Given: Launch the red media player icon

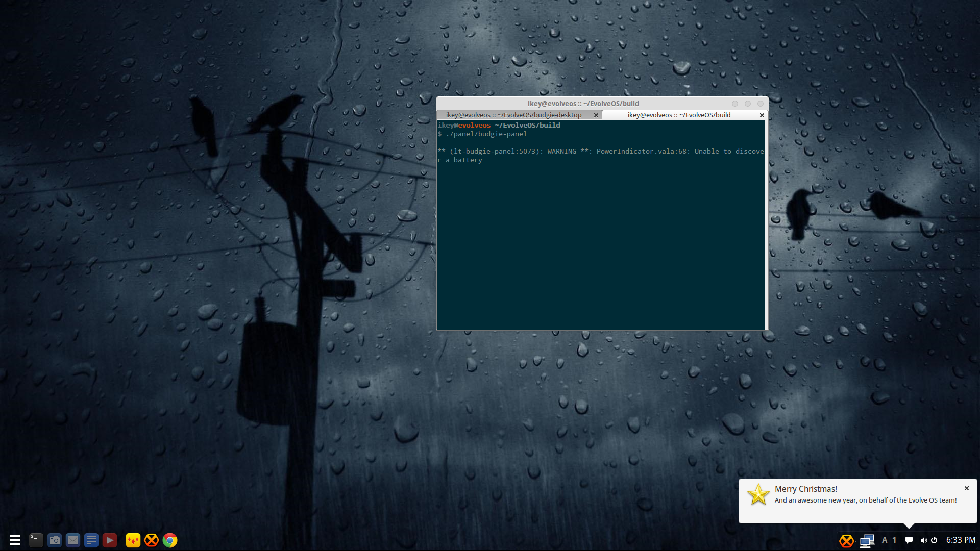Looking at the screenshot, I should point(110,540).
